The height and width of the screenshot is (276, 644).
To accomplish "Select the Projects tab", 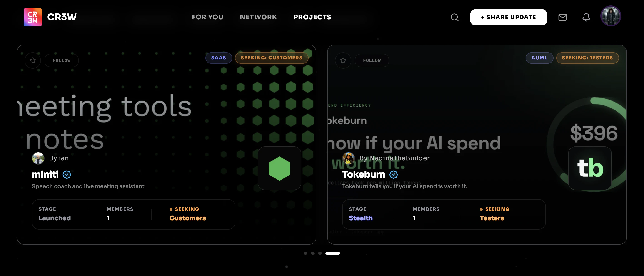I will 312,17.
